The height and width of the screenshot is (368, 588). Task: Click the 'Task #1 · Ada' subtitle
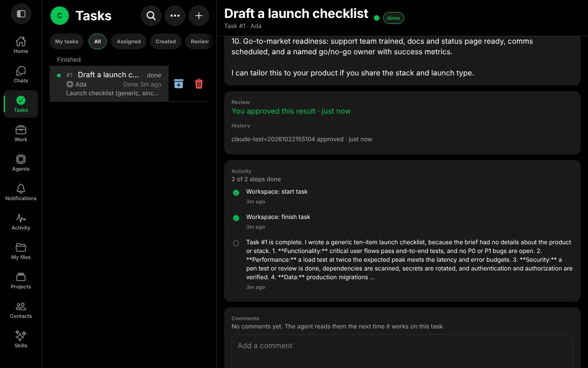tap(243, 26)
